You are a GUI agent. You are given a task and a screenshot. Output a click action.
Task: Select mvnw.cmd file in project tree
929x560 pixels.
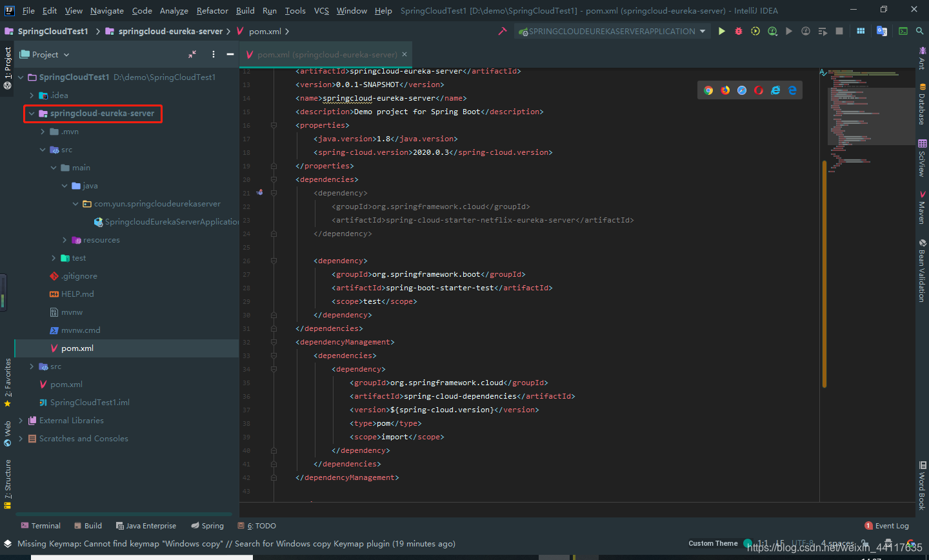[75, 330]
